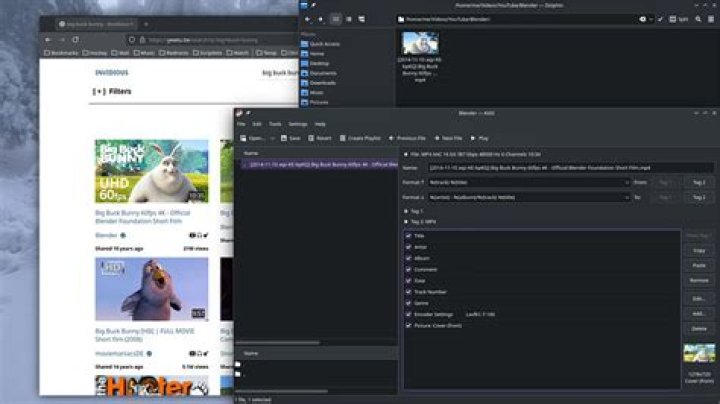Open the Settings menu in Kid3
Viewport: 720px width, 404px height.
point(298,124)
